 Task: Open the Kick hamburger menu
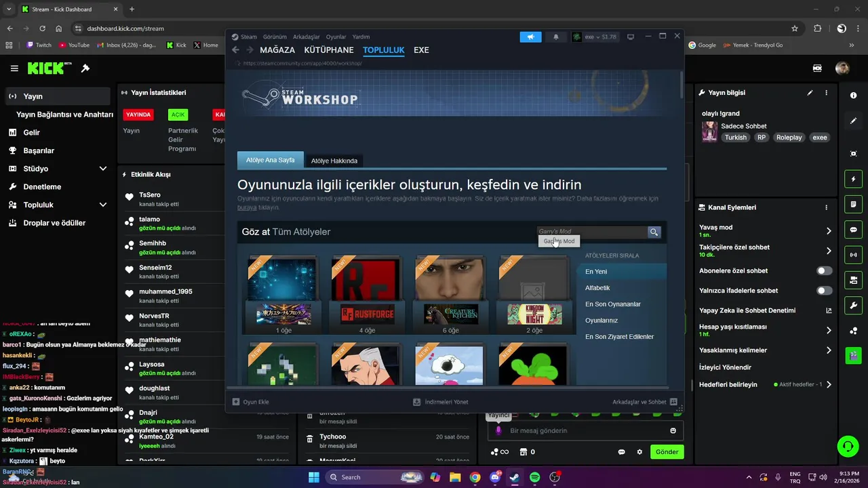pyautogui.click(x=14, y=68)
